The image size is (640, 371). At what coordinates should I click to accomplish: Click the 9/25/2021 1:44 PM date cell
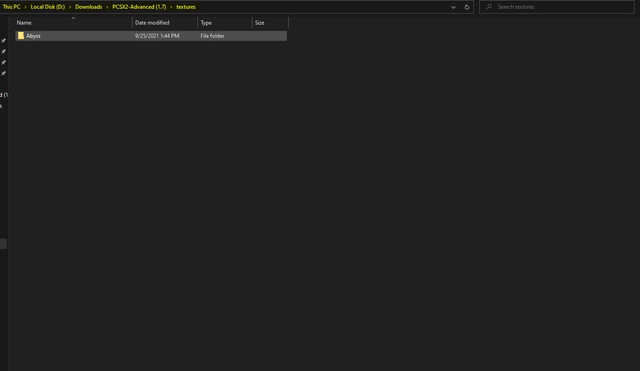coord(157,36)
